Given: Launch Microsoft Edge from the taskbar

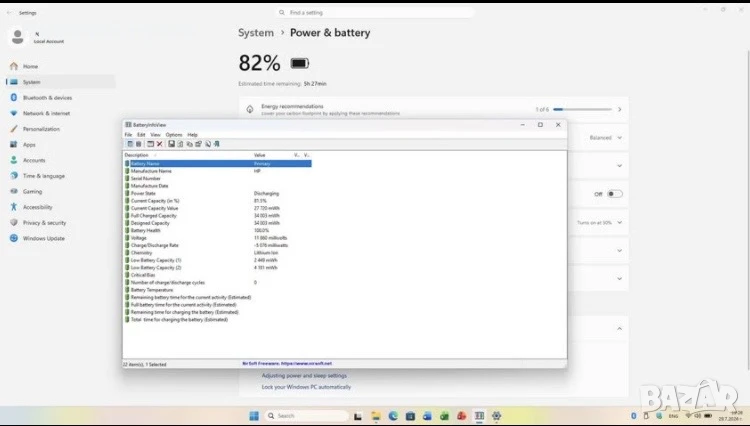Looking at the screenshot, I should point(393,416).
